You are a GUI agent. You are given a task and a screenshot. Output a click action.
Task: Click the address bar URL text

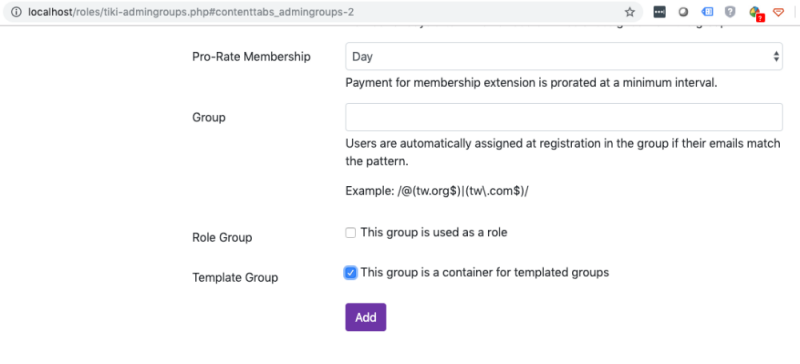[191, 12]
